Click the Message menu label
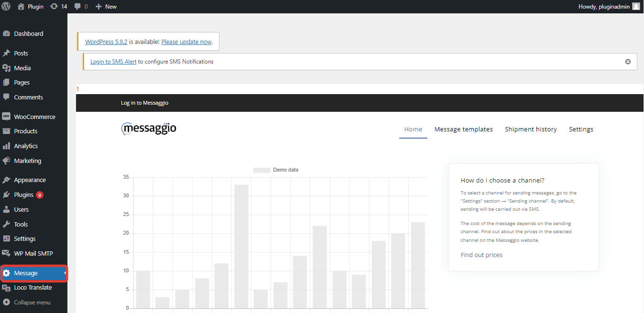The image size is (644, 313). (x=26, y=273)
